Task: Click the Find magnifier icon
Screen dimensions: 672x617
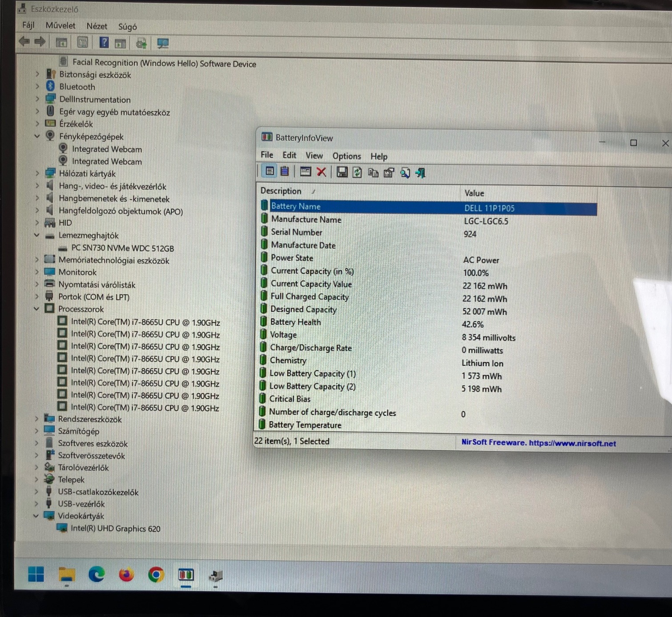Action: 405,173
